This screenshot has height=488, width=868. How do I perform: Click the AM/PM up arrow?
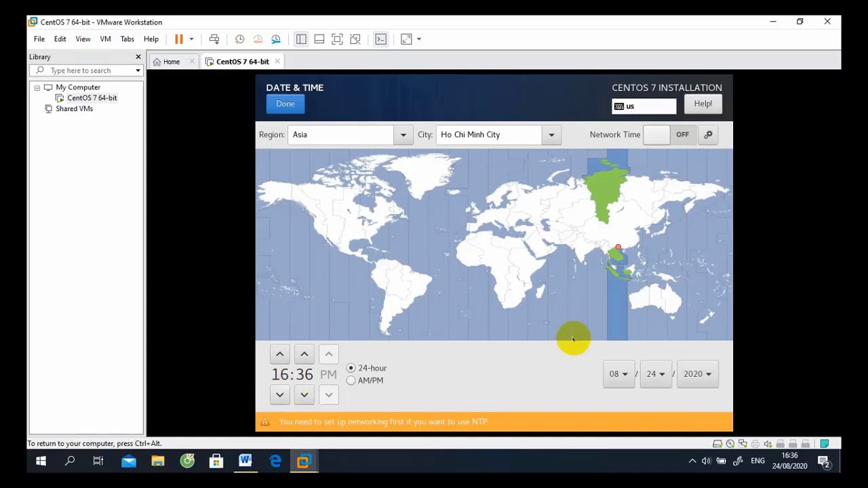329,354
